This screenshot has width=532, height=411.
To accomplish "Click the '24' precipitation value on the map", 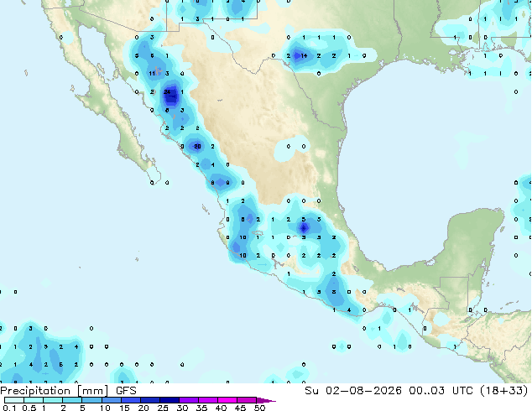I will [x=167, y=92].
